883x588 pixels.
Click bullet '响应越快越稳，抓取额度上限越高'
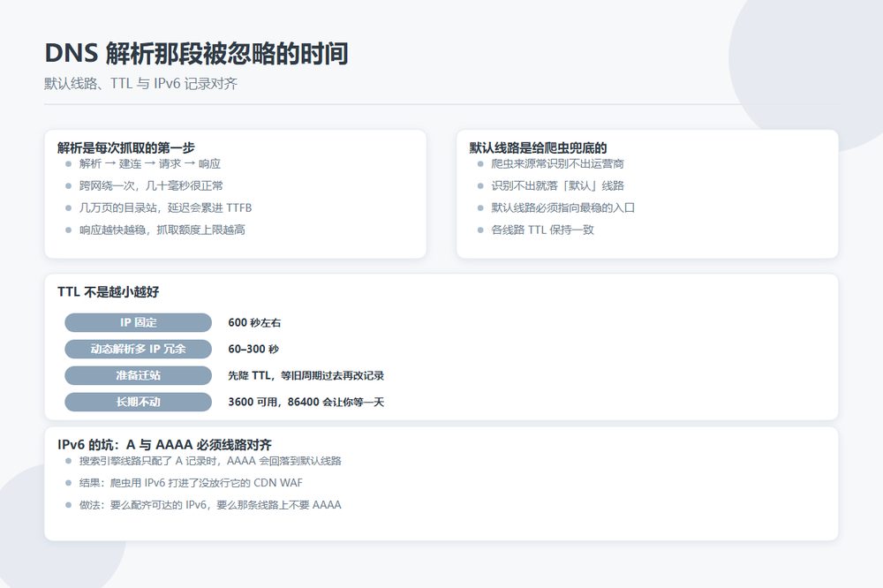click(x=162, y=230)
